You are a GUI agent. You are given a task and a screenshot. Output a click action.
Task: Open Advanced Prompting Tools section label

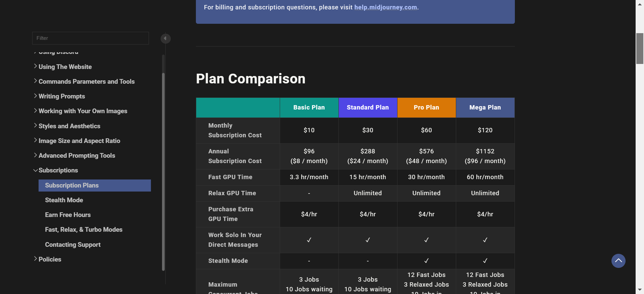pyautogui.click(x=77, y=156)
